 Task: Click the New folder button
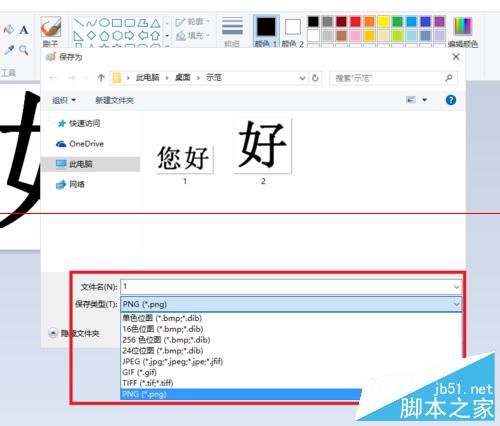point(114,100)
